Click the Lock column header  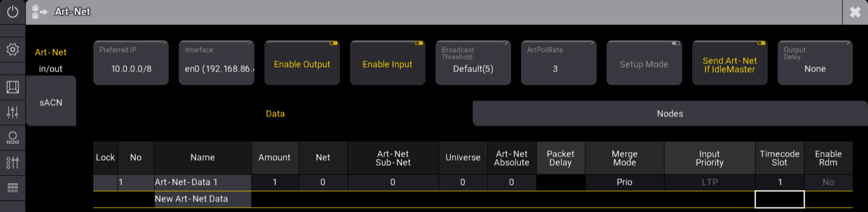click(x=105, y=158)
